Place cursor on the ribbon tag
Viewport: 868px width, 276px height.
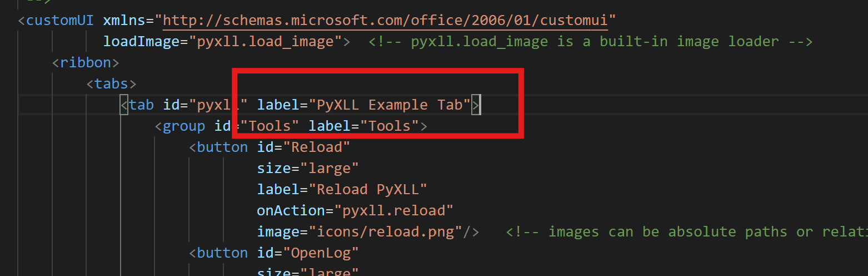[x=86, y=63]
